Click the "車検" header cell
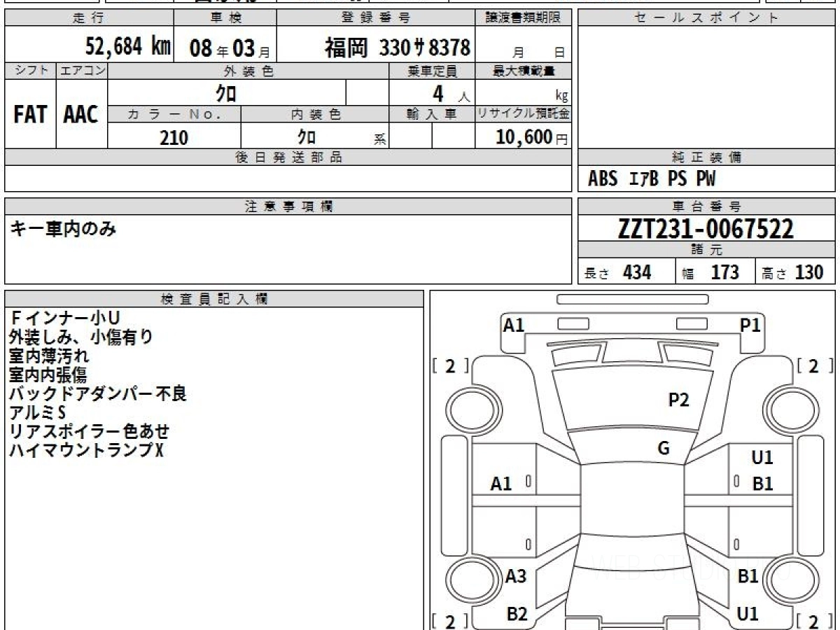 225,18
